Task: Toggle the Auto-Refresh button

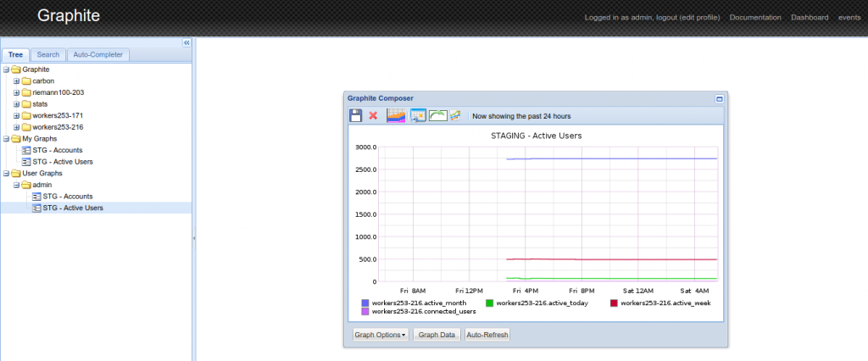Action: tap(487, 335)
